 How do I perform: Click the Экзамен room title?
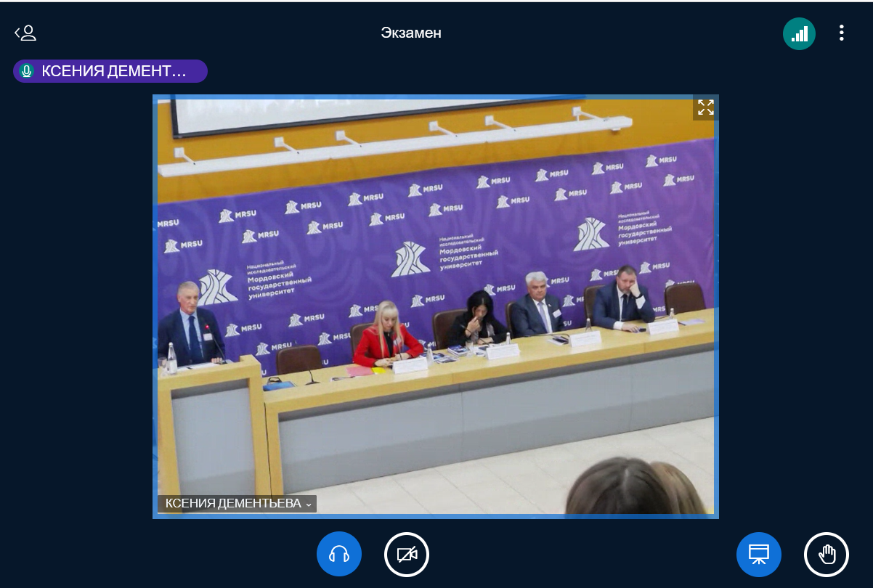click(x=411, y=33)
